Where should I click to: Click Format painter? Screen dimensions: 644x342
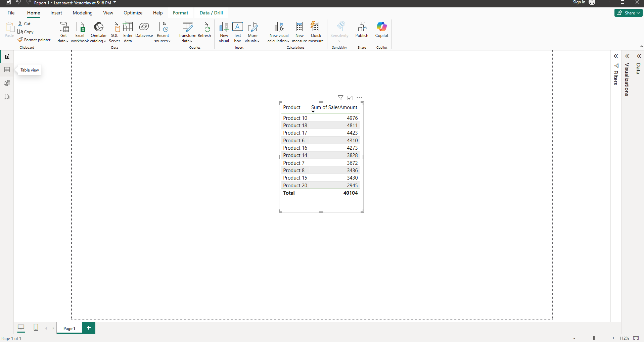click(x=34, y=40)
